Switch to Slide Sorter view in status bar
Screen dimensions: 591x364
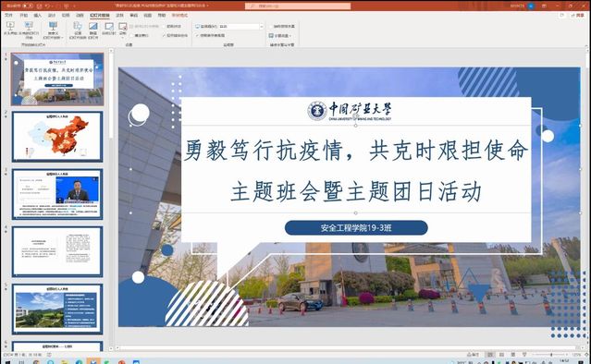point(501,355)
